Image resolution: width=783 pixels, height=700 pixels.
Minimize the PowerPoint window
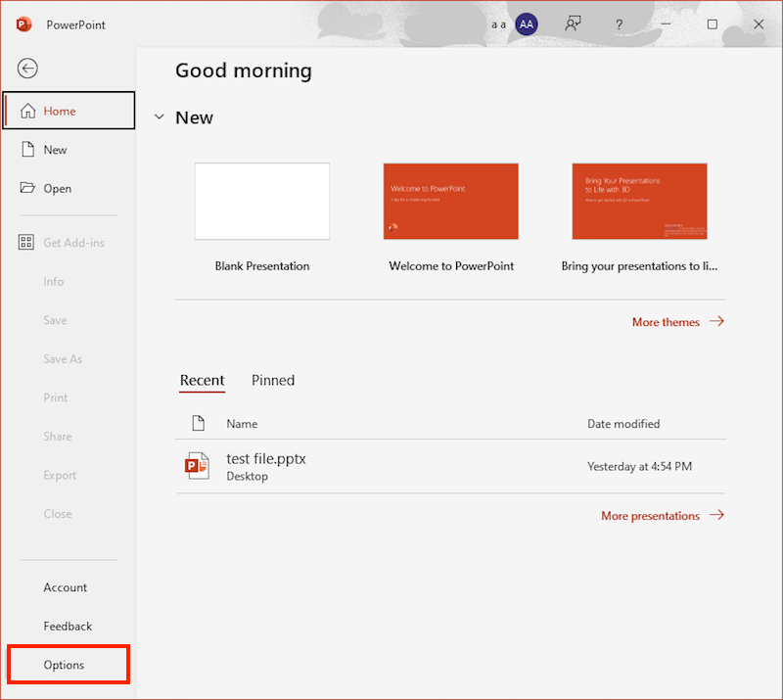(666, 23)
